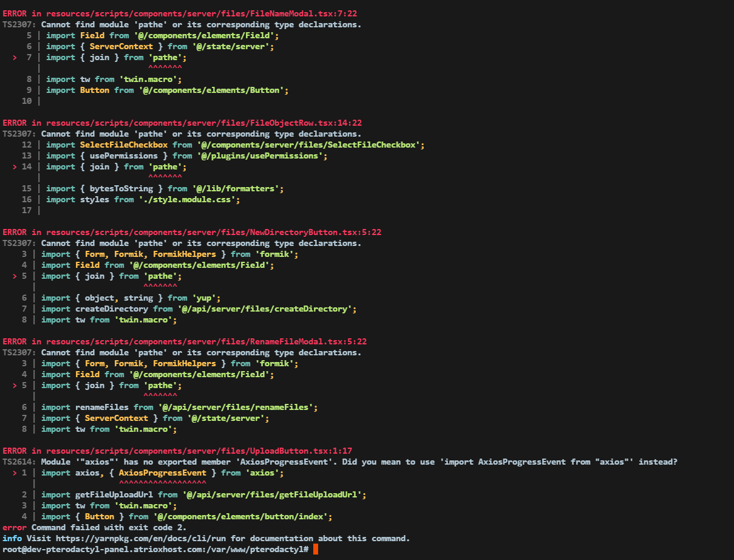Click 'yup' in the object, string import
The height and width of the screenshot is (560, 734).
coord(204,298)
